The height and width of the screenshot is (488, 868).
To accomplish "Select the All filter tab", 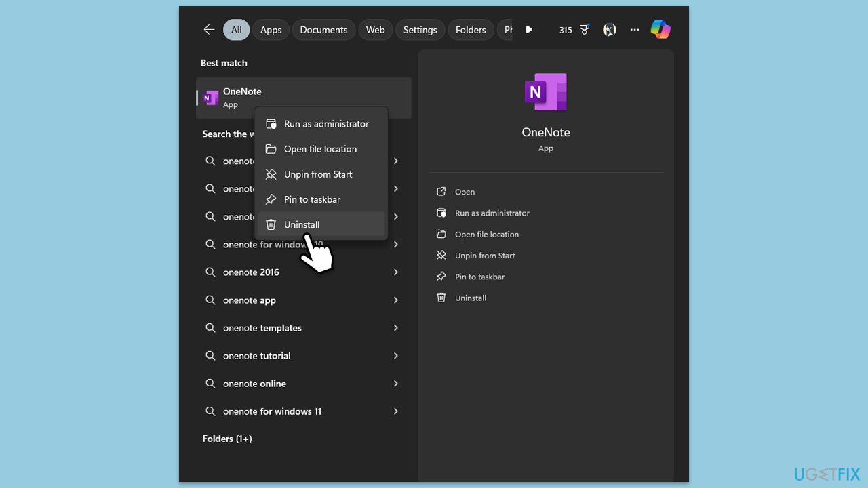I will coord(236,30).
